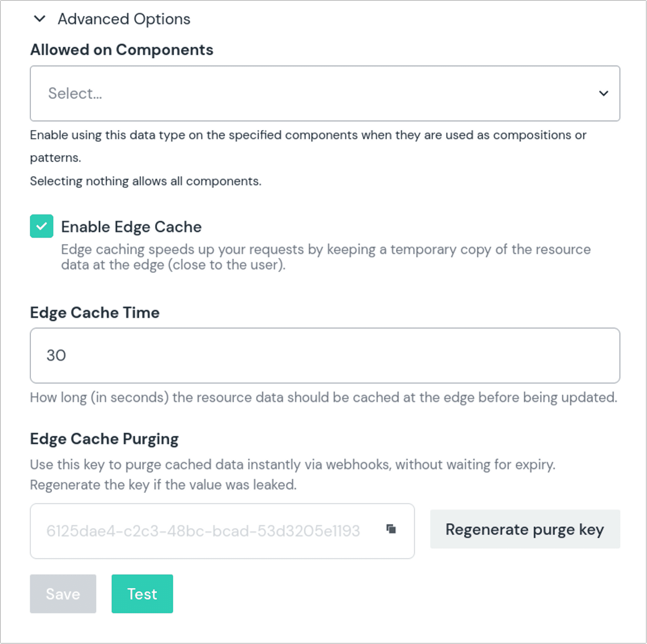Viewport: 647px width, 644px height.
Task: Copy the purge key to clipboard
Action: (391, 529)
